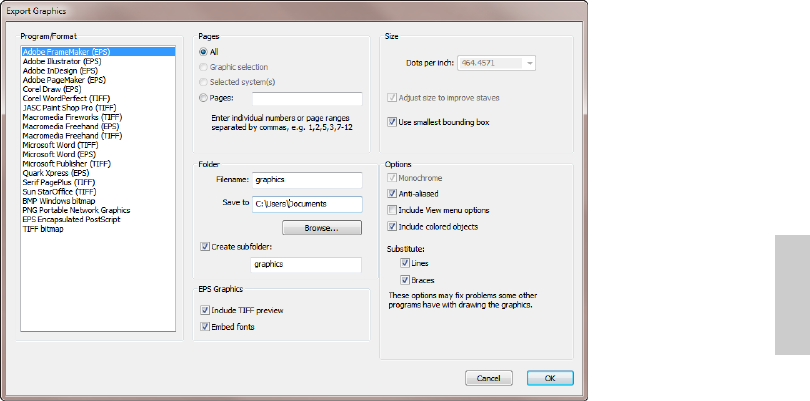Image resolution: width=810 pixels, height=401 pixels.
Task: Enable Include View menu options
Action: coord(392,210)
